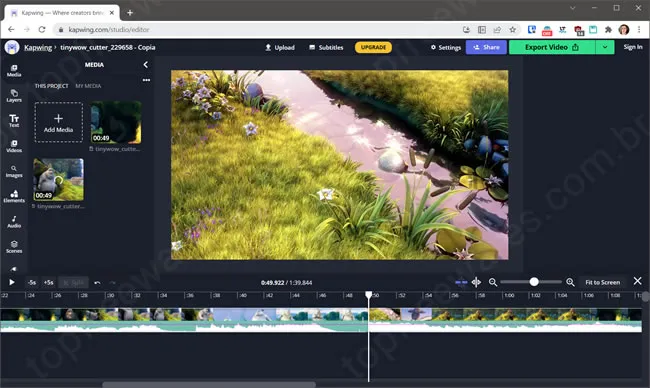Open the Media panel in sidebar
650x388 pixels.
(14, 70)
